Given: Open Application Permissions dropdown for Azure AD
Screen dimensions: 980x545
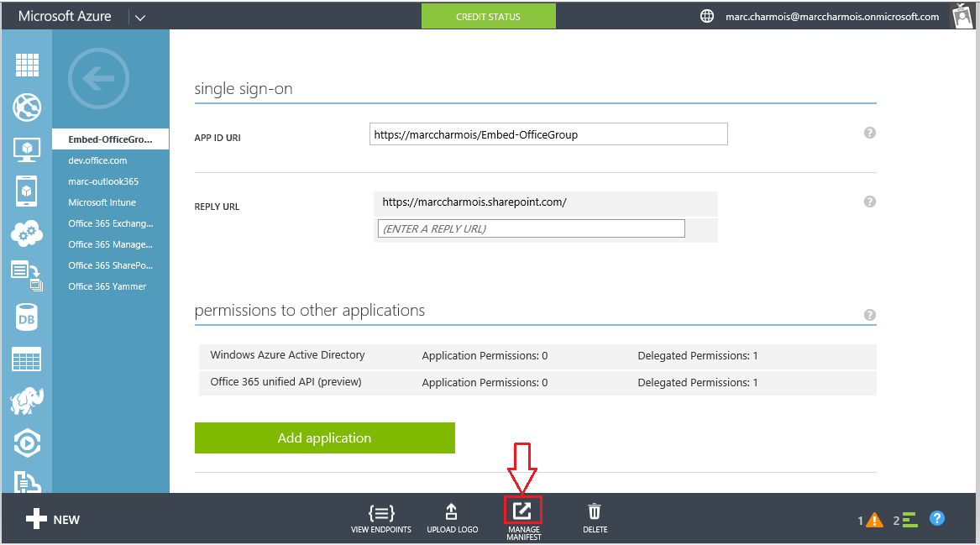Looking at the screenshot, I should [x=485, y=355].
